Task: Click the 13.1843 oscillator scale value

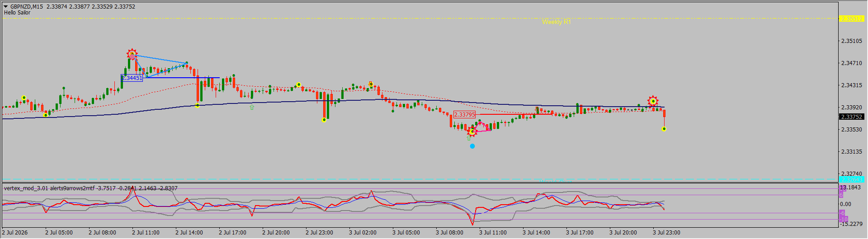Action: tap(851, 187)
